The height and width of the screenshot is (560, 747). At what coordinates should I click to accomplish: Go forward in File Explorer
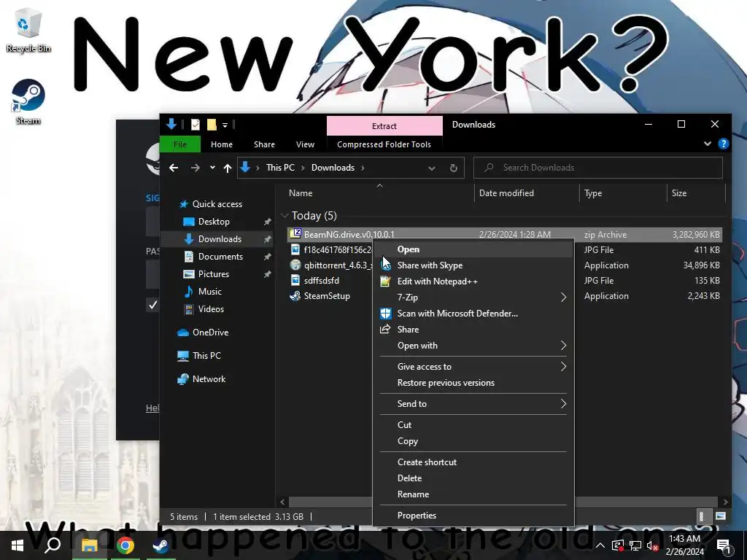(x=196, y=168)
